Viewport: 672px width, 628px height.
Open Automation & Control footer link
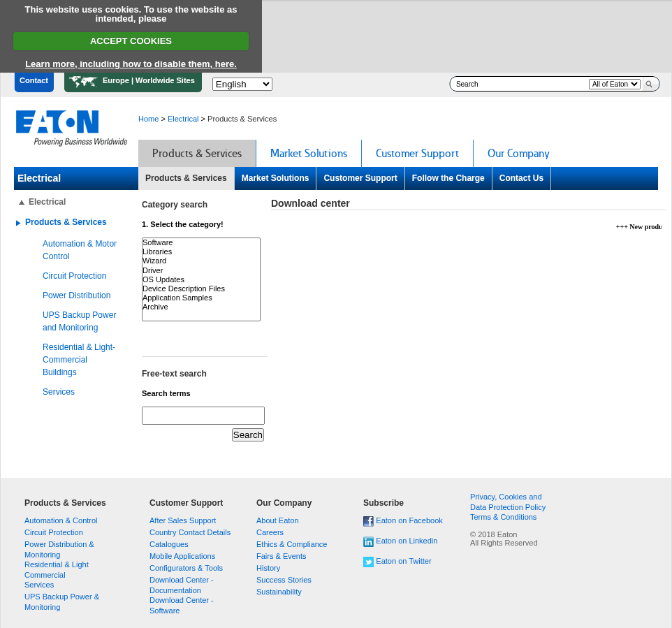pyautogui.click(x=61, y=520)
